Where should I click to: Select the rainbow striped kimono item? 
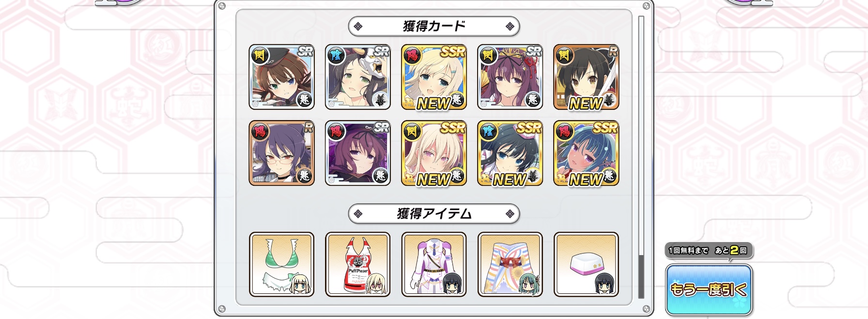coord(510,264)
